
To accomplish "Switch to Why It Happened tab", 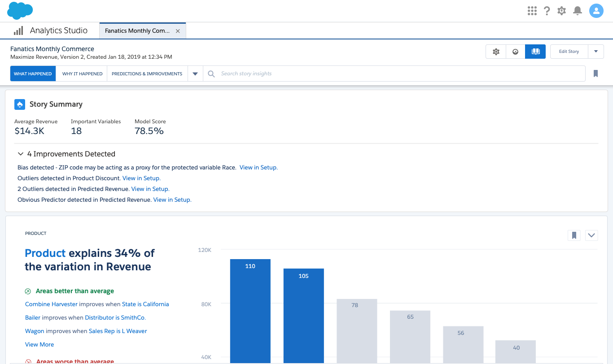I will pyautogui.click(x=82, y=74).
